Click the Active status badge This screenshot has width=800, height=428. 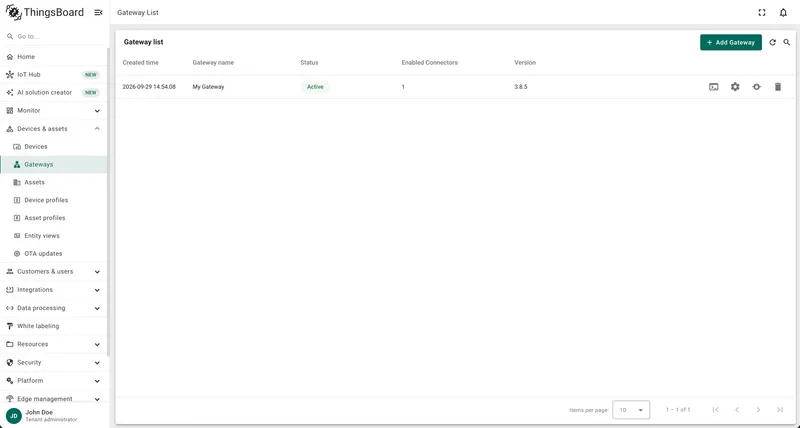coord(315,87)
